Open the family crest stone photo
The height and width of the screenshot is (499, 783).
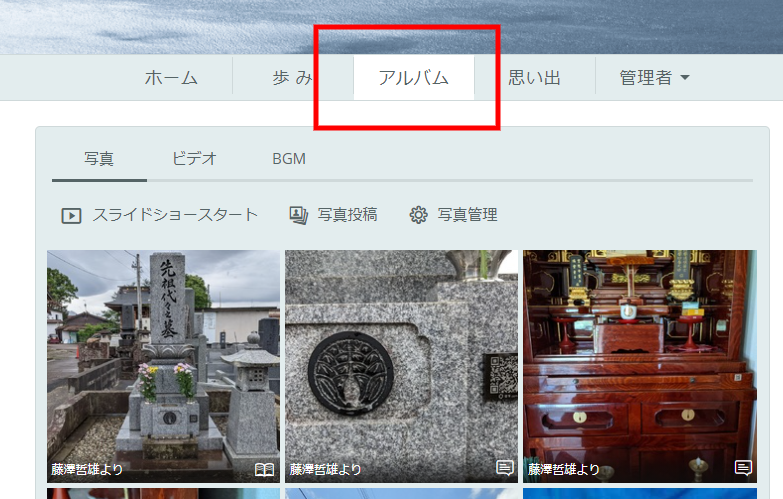[401, 366]
